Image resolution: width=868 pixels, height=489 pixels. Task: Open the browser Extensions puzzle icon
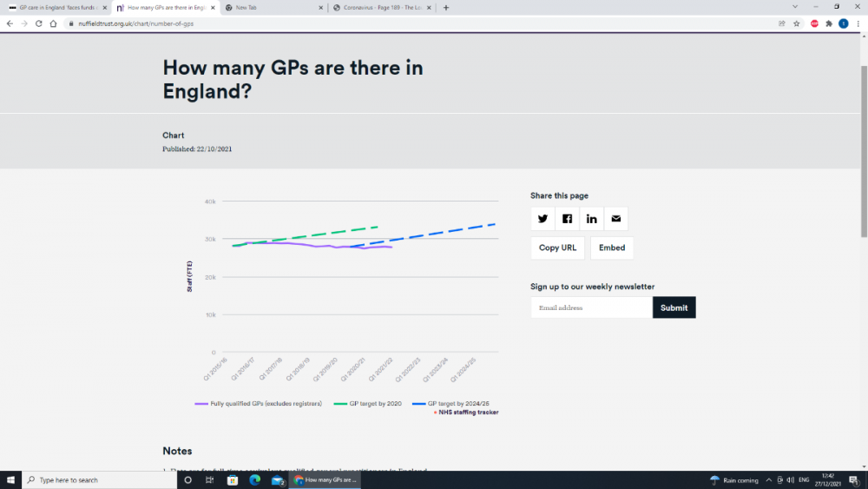coord(829,23)
